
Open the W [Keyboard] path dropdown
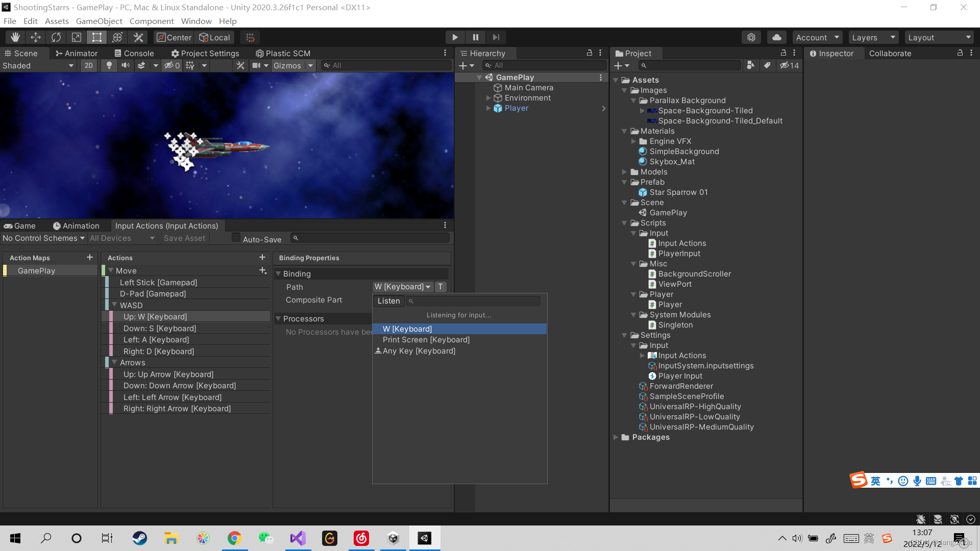pos(403,287)
